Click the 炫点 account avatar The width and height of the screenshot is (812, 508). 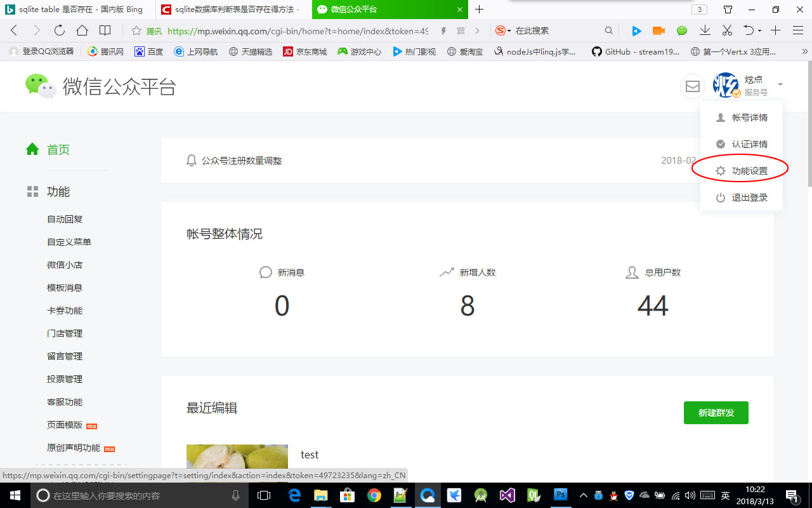(x=726, y=85)
